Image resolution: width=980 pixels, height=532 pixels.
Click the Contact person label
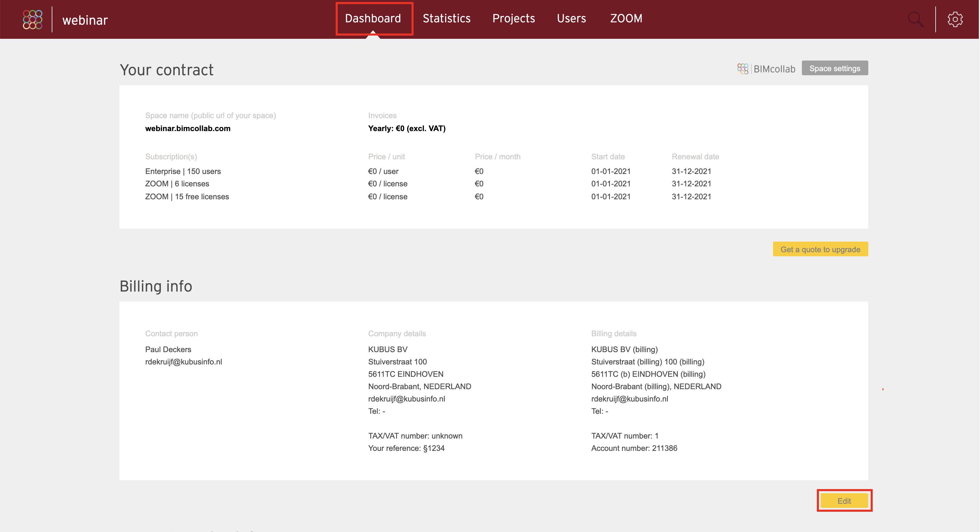171,334
